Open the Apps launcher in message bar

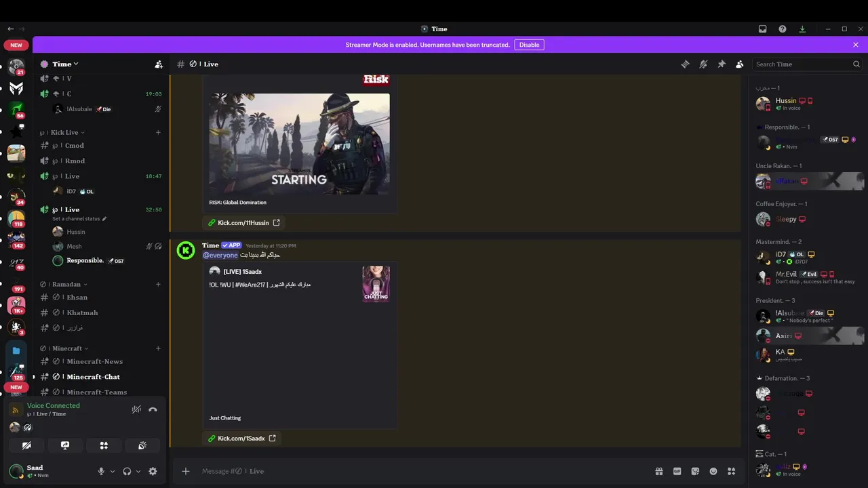click(x=731, y=471)
